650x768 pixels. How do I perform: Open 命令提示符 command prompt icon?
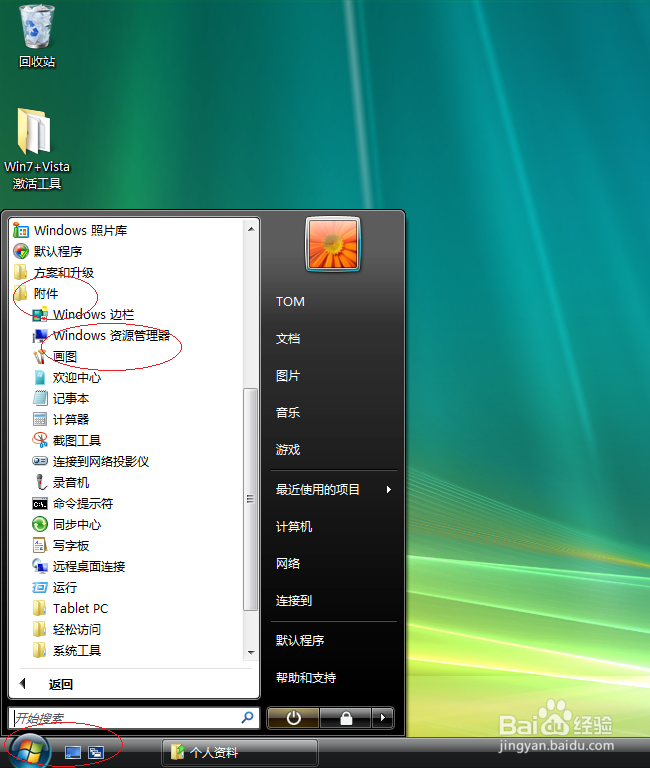pyautogui.click(x=40, y=504)
